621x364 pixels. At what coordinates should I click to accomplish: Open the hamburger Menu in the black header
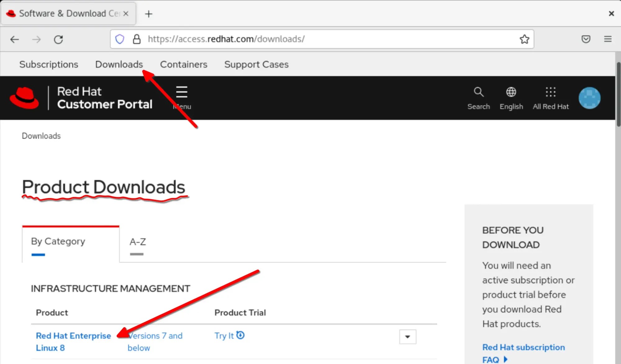pyautogui.click(x=181, y=92)
